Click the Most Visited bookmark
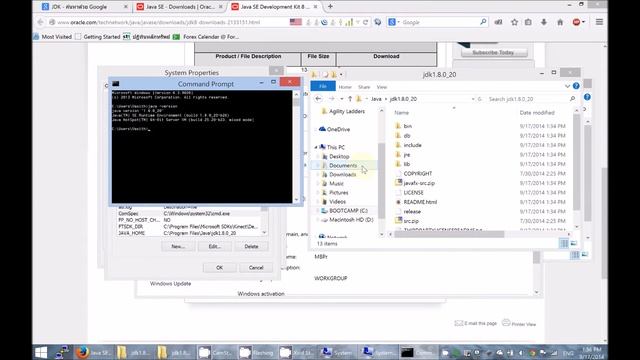 point(53,37)
